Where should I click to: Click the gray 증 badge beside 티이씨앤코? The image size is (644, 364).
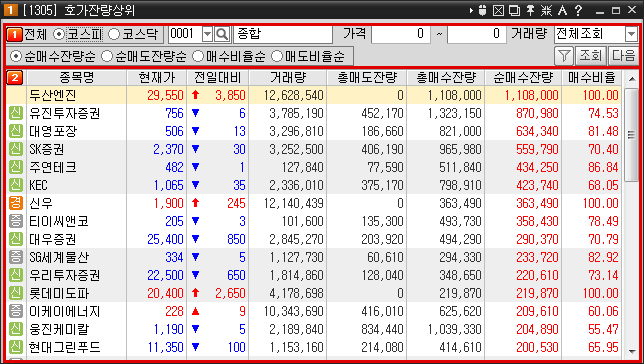(16, 221)
